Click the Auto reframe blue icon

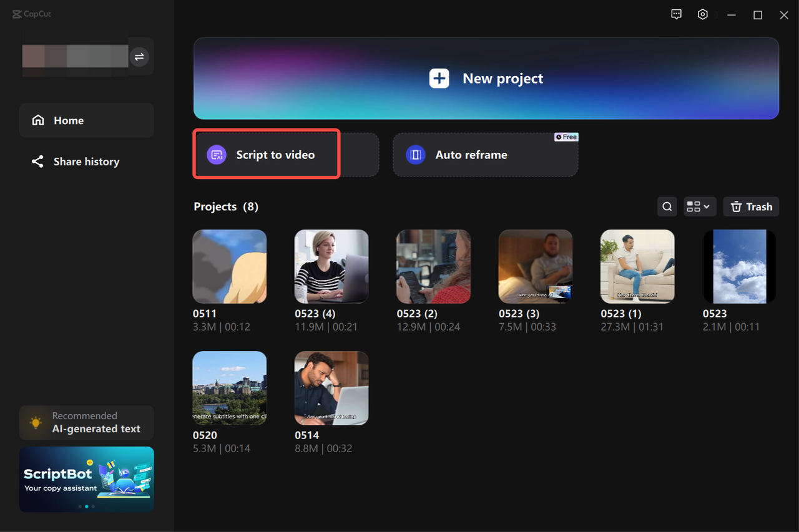click(x=416, y=155)
